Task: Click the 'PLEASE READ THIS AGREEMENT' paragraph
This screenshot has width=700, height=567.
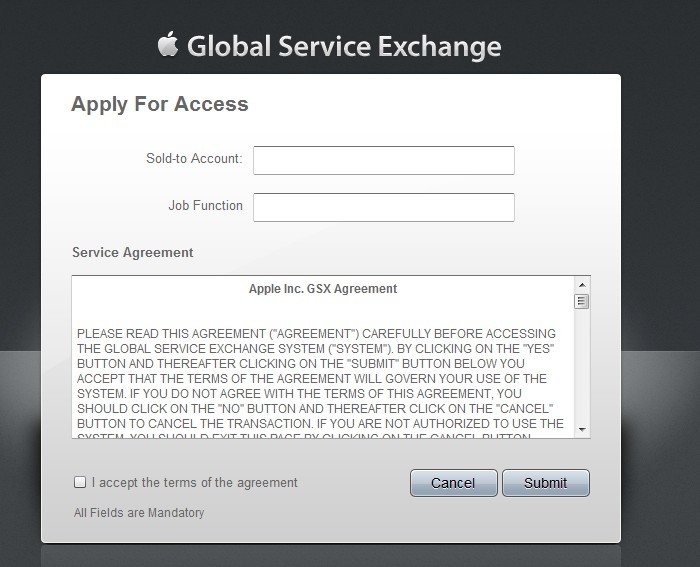Action: (x=321, y=383)
